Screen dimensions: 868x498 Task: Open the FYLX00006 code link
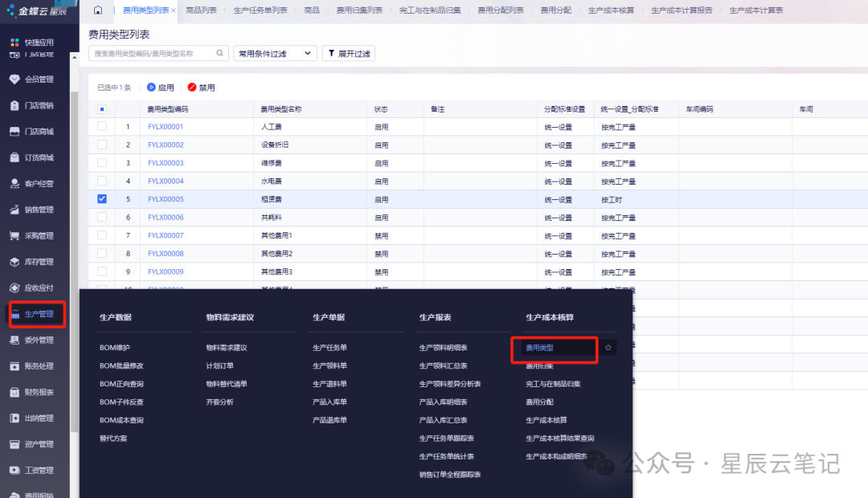coord(166,218)
